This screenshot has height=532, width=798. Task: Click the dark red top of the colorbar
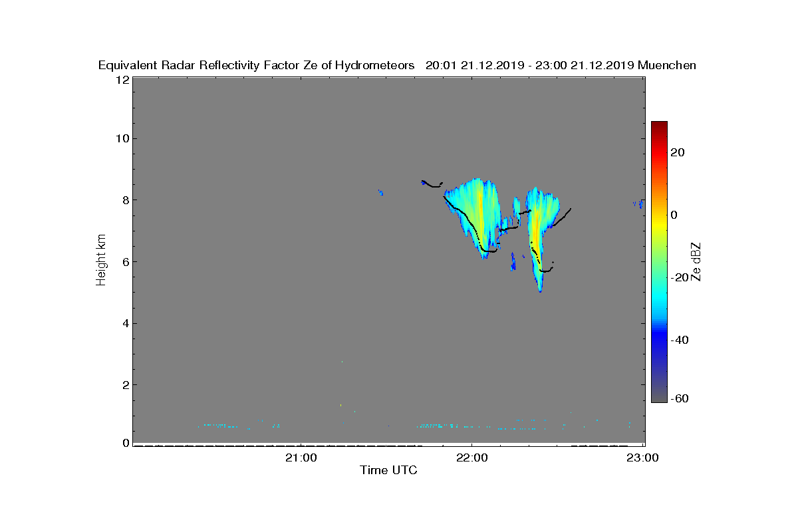pyautogui.click(x=659, y=126)
